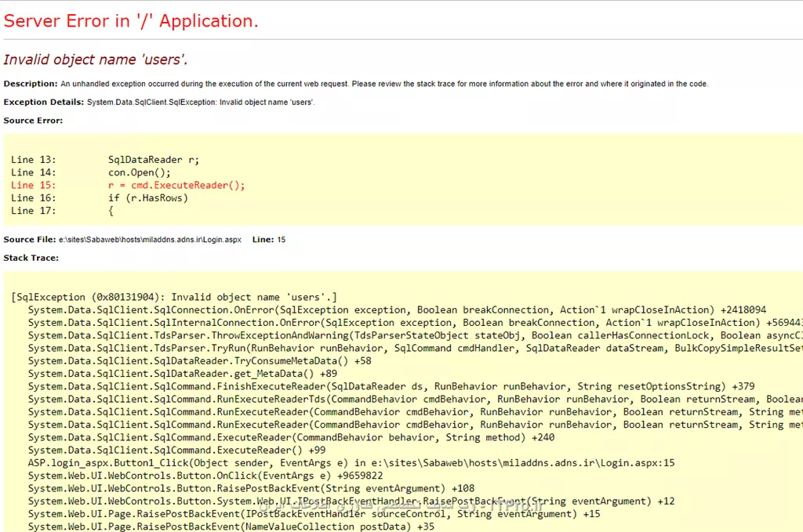Click the 'Stack Trace:' label
803x532 pixels.
point(31,258)
